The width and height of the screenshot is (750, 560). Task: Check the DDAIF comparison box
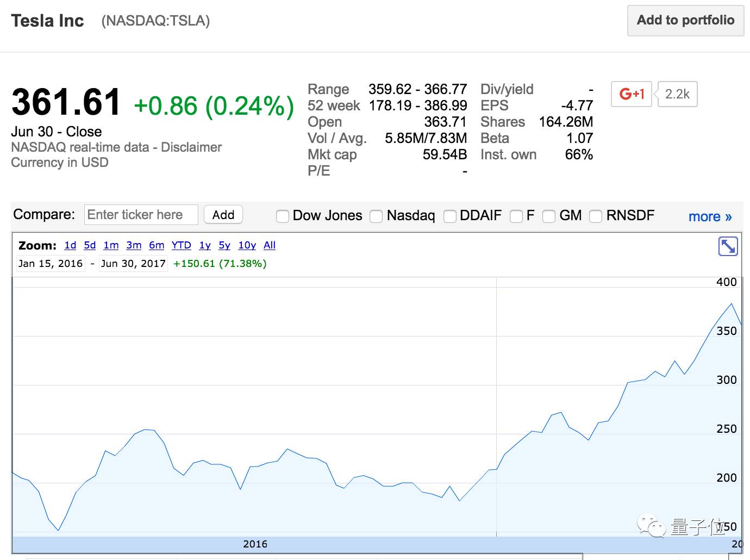click(450, 216)
